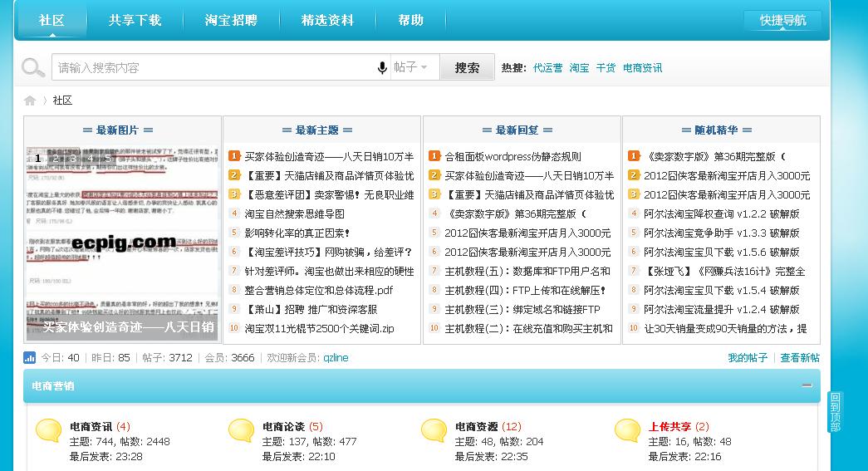868x471 pixels.
Task: Open the 共享下载 nav tab
Action: click(x=135, y=21)
